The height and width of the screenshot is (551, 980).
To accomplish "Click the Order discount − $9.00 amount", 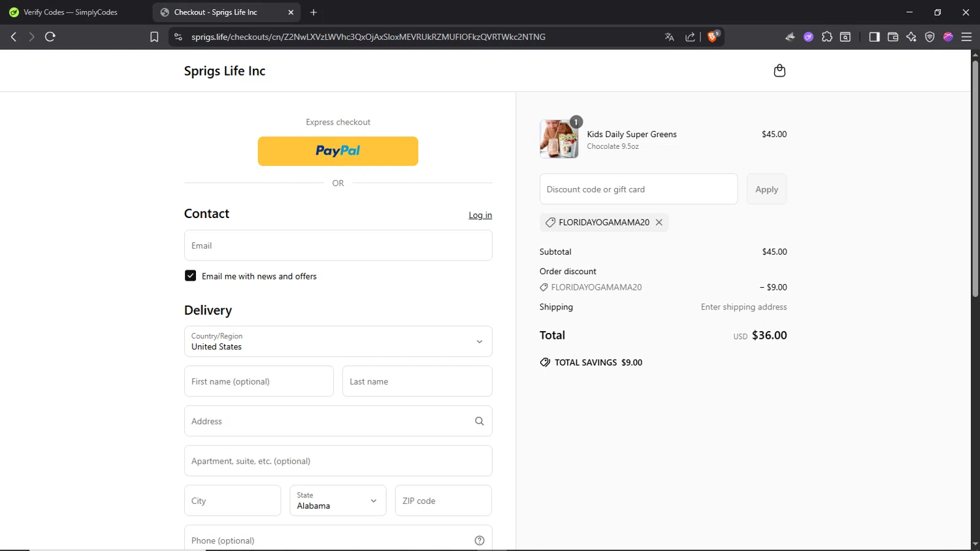I will point(774,287).
